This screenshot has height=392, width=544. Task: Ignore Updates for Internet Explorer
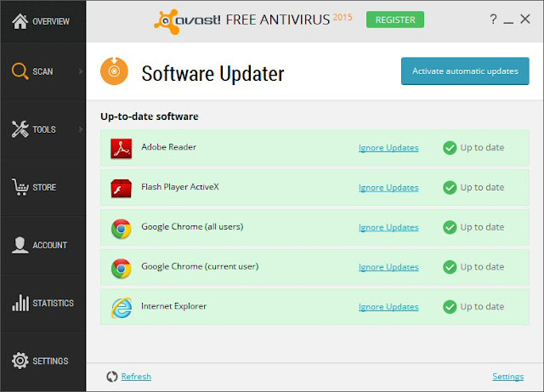(x=388, y=307)
